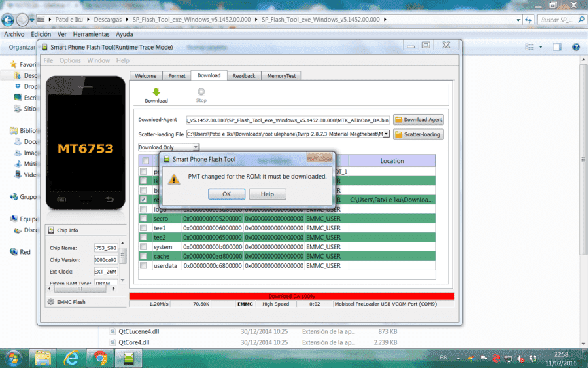Open File menu in Flash Tool
The width and height of the screenshot is (588, 368).
point(48,60)
